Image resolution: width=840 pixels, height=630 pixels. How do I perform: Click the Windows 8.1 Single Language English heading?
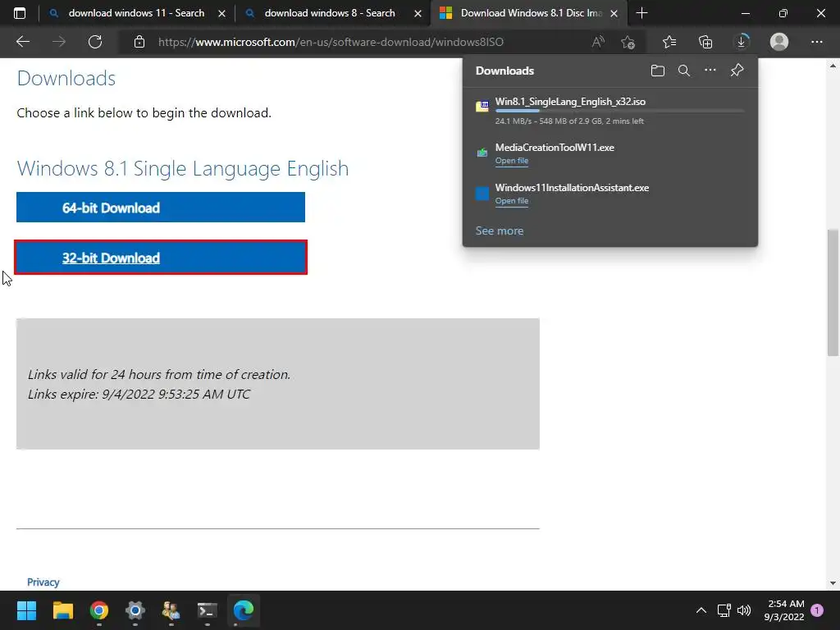(183, 168)
